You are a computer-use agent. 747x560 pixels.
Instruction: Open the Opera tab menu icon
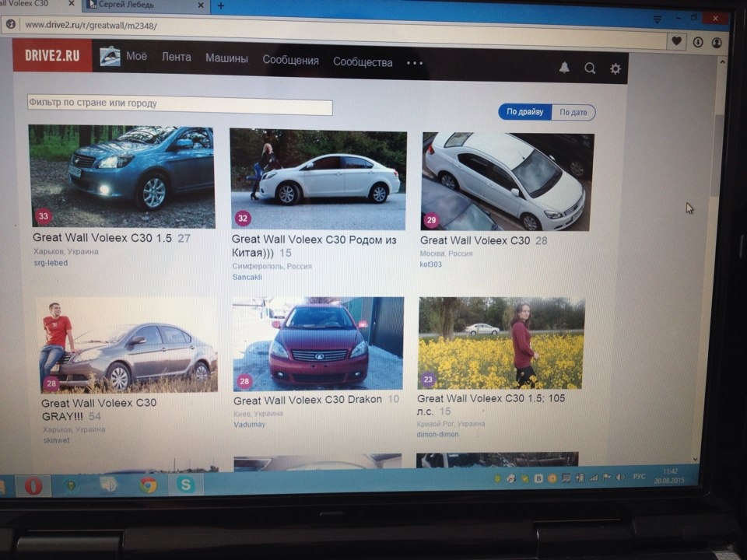[658, 19]
